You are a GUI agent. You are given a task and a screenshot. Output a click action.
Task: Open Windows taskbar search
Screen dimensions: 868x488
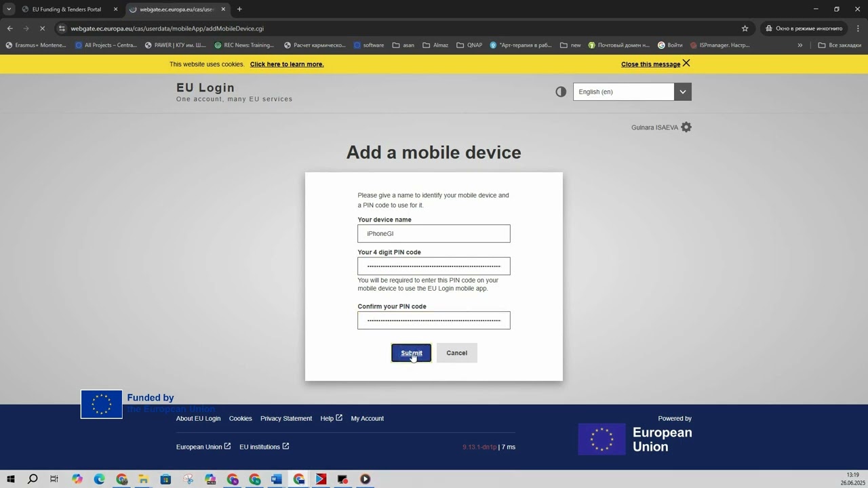pyautogui.click(x=33, y=479)
